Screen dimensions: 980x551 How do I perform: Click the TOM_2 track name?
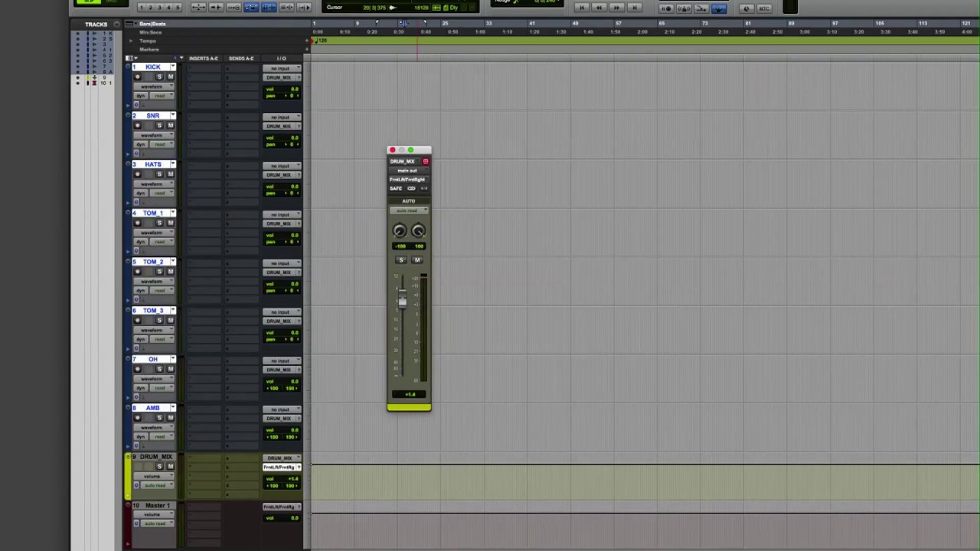(152, 262)
